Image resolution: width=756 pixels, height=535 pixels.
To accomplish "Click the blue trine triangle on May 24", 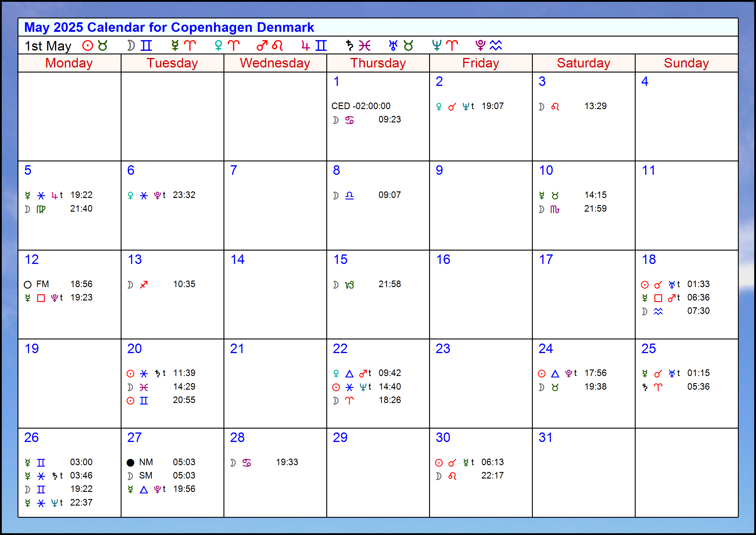I will 555,374.
